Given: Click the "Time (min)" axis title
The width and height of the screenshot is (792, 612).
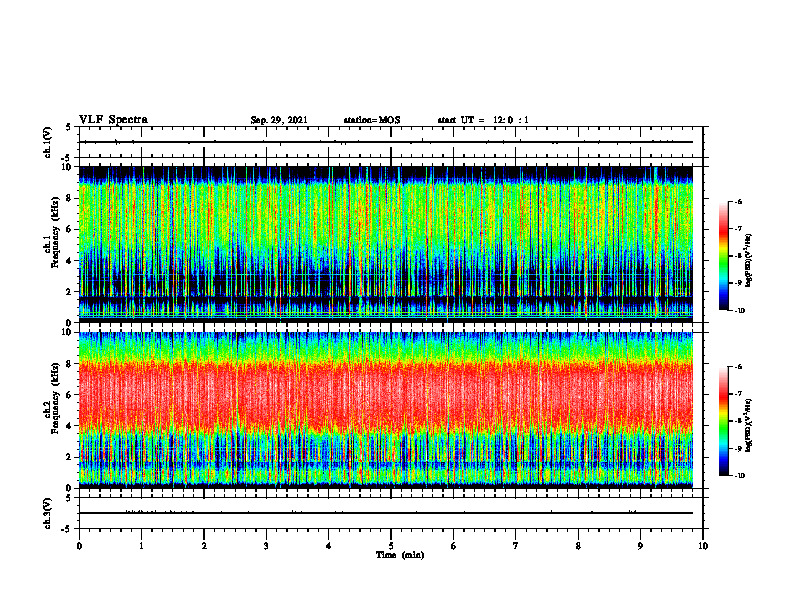Looking at the screenshot, I should pyautogui.click(x=400, y=555).
